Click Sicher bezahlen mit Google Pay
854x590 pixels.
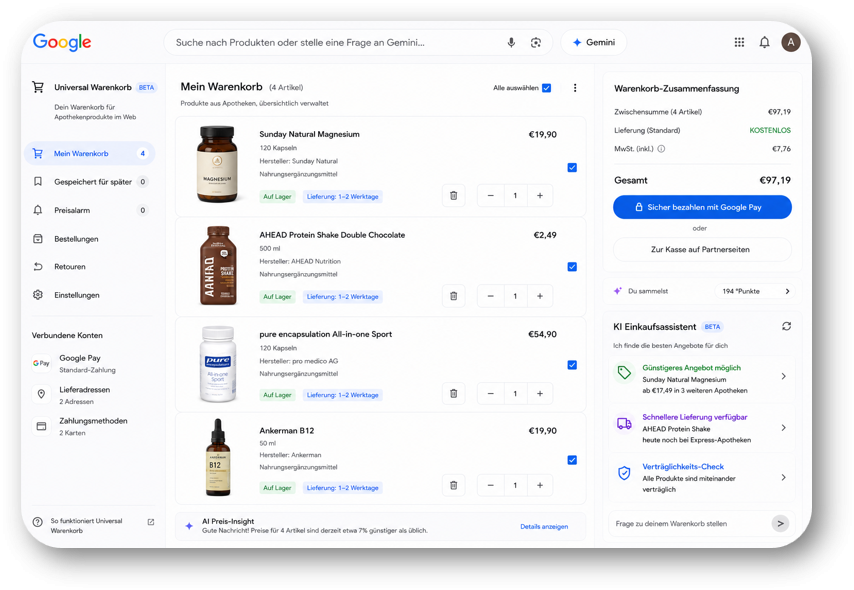702,207
